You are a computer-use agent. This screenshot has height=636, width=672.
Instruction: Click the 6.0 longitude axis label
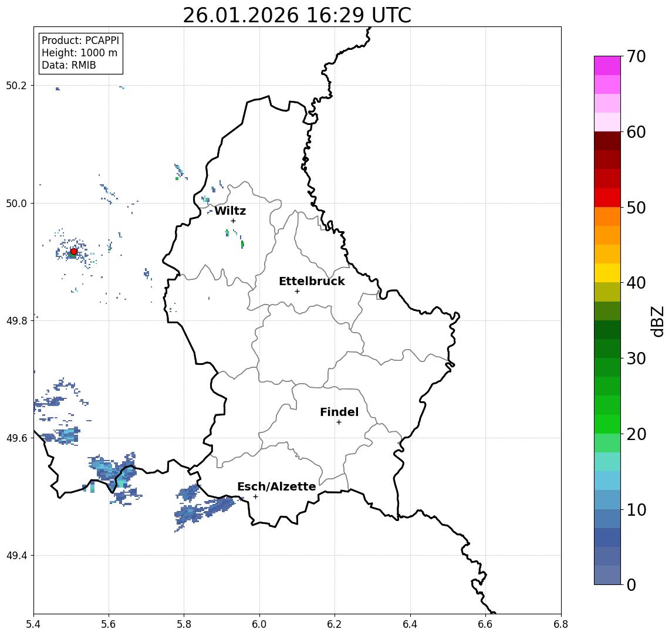pos(259,624)
